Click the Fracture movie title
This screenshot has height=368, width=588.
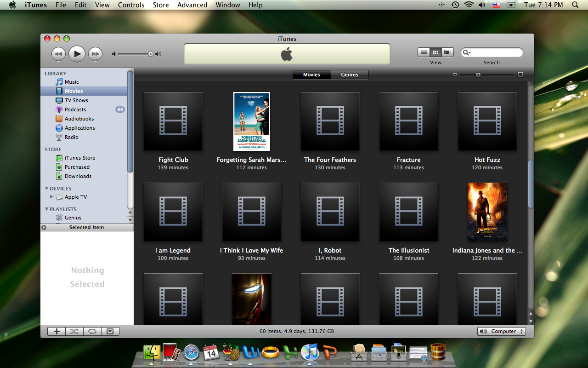[x=409, y=160]
